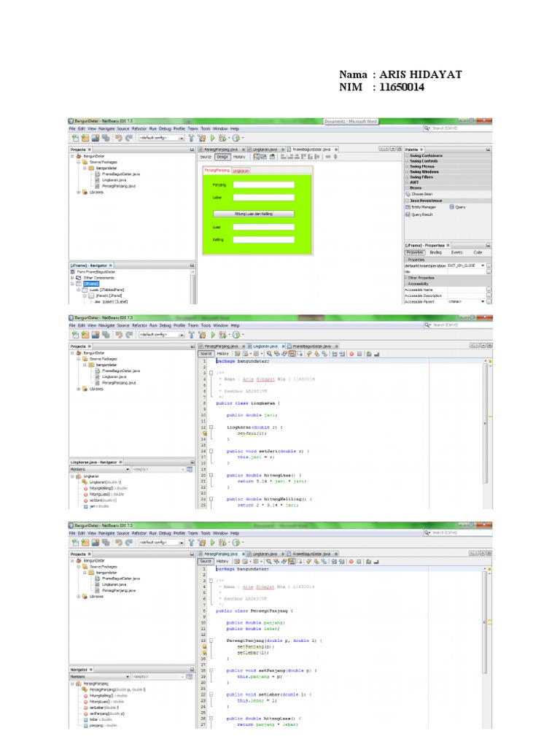Click New Project icon in top NetBeans toolbar
This screenshot has height=747, width=560.
coord(75,137)
